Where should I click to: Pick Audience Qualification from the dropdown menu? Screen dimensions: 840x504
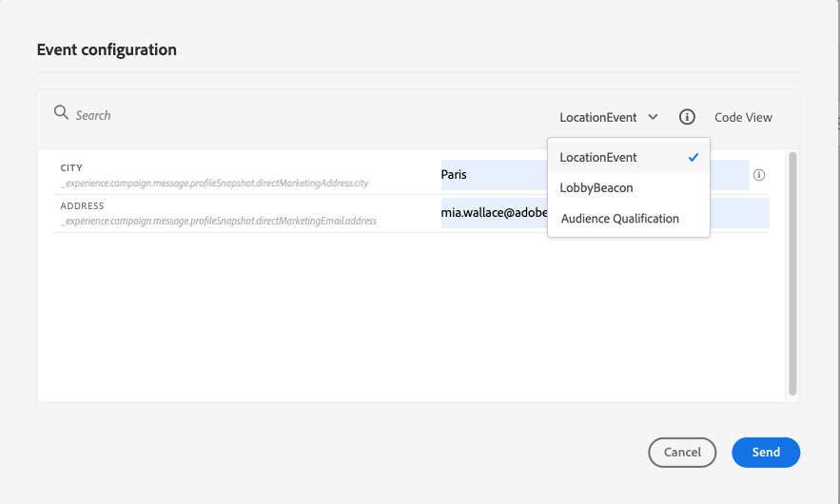point(620,218)
